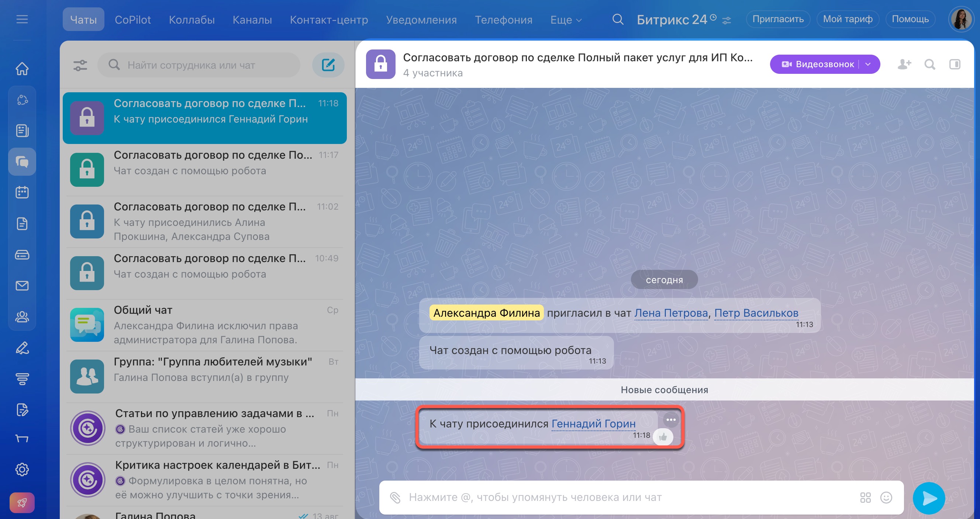Open the drive icon in sidebar
980x519 pixels.
point(22,255)
